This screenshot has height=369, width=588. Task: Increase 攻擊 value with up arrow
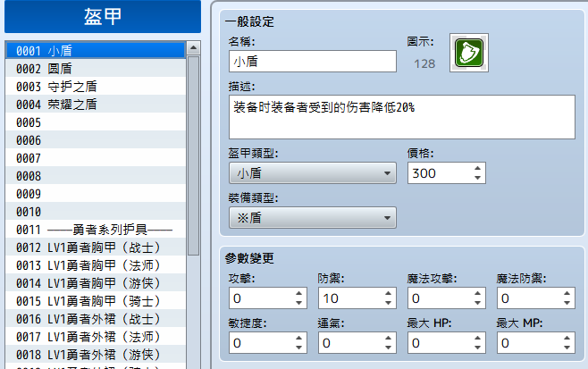pos(298,293)
